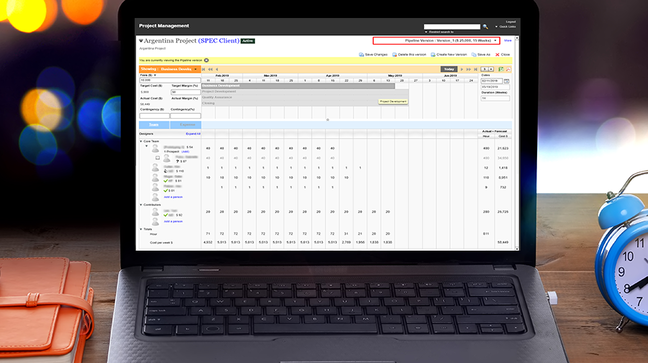Open the calendar date picker icon

click(507, 81)
